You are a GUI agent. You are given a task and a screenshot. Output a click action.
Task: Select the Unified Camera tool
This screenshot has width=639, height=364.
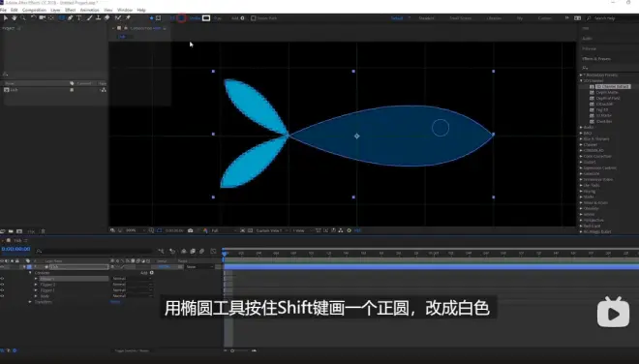[x=42, y=18]
